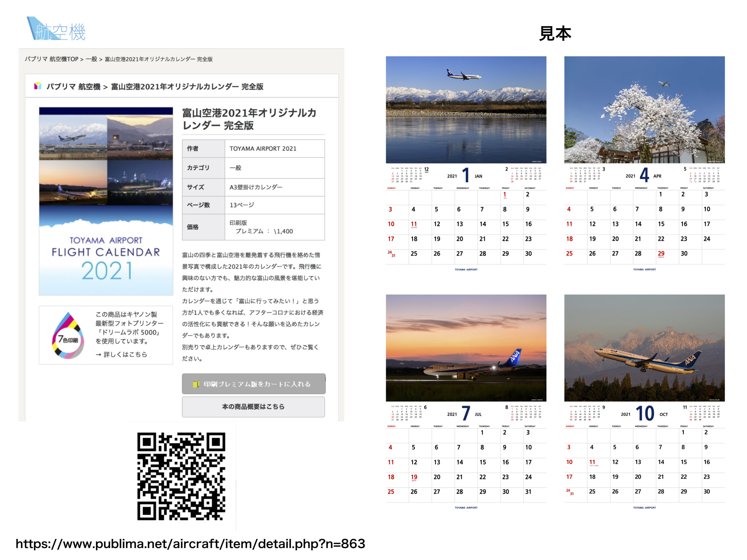Screen dimensions: 747x560
Task: Click holiday date 29 in the April calendar
Action: (x=661, y=254)
